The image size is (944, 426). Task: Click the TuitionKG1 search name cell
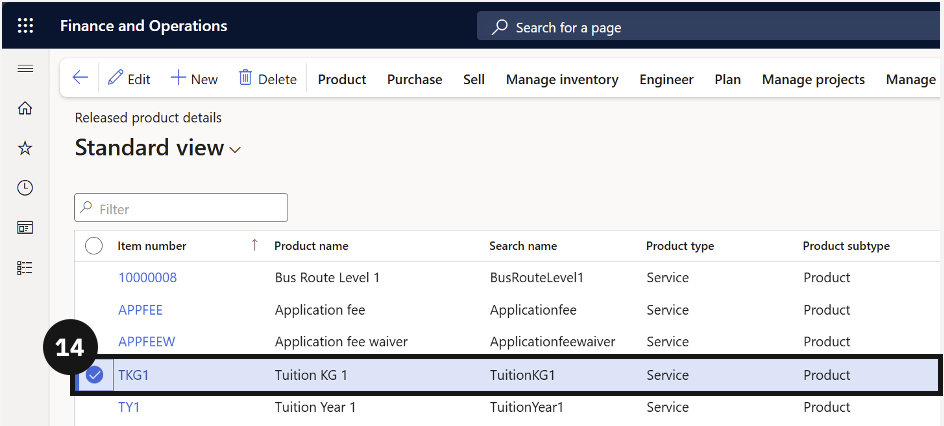[x=522, y=375]
